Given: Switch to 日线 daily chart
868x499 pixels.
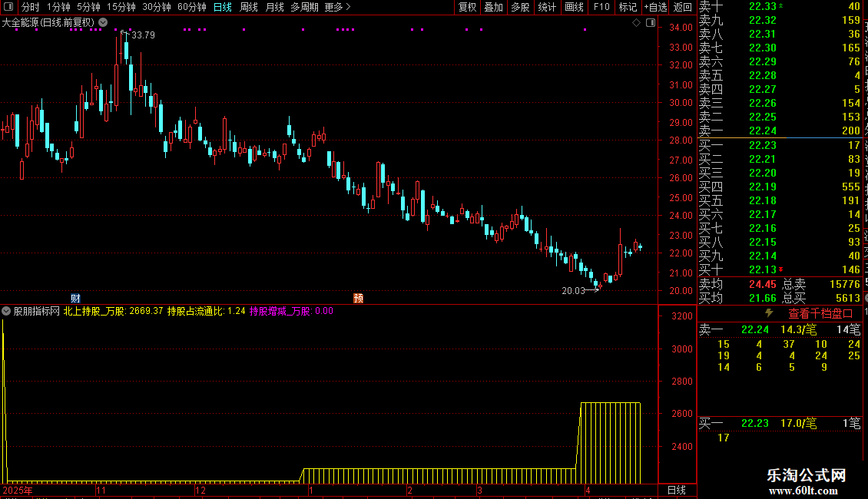Looking at the screenshot, I should pyautogui.click(x=223, y=7).
